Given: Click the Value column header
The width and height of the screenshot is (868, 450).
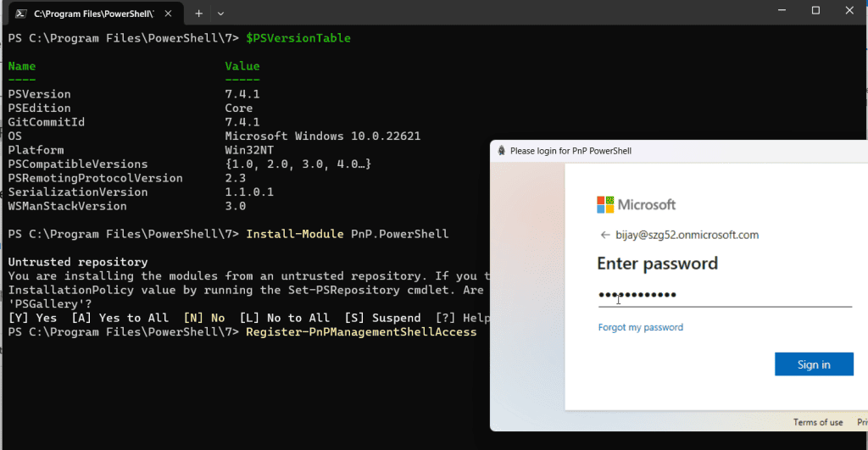Looking at the screenshot, I should pos(242,66).
